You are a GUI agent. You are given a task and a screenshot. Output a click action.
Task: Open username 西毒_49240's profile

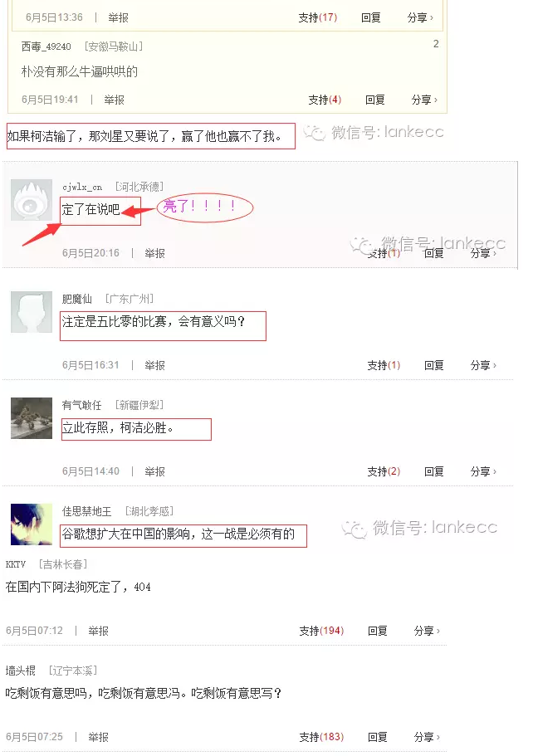46,46
